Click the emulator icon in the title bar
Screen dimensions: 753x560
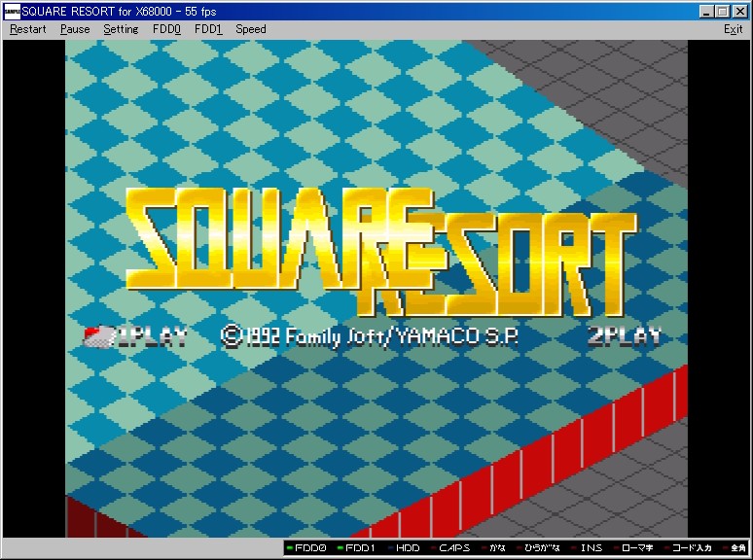(x=12, y=11)
